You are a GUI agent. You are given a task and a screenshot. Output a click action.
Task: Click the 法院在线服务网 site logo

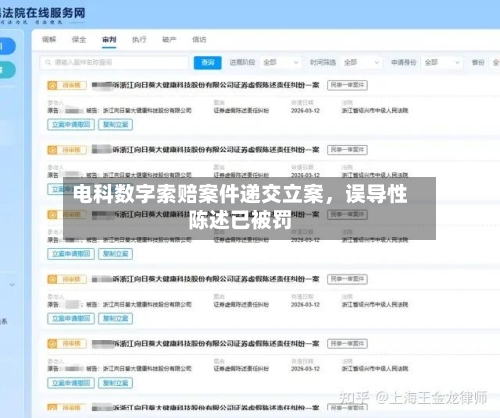tap(42, 14)
